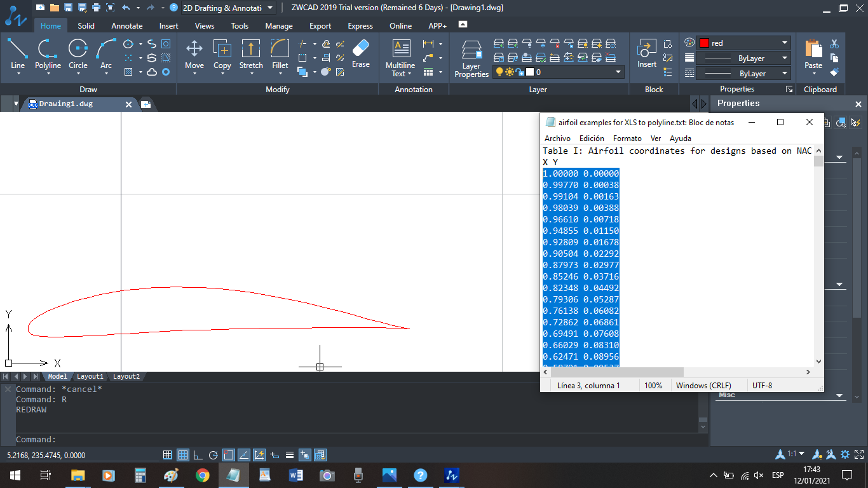Click the linear dimension icon
Image resolution: width=868 pixels, height=488 pixels.
428,44
